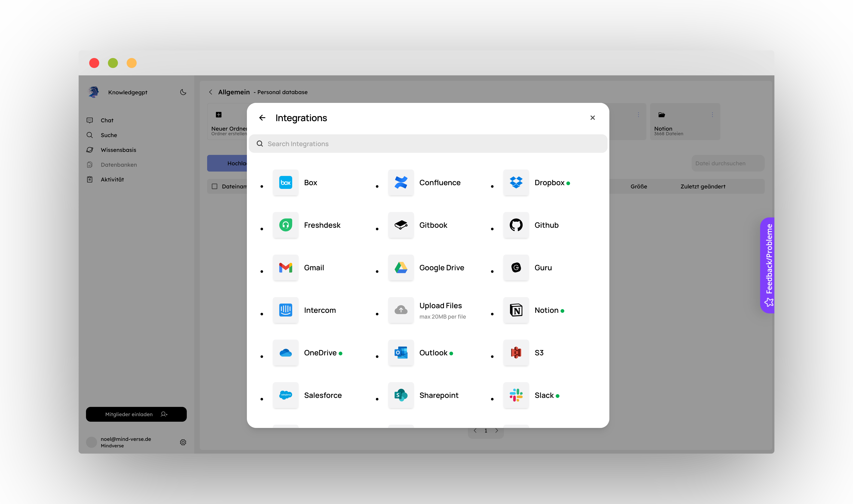Image resolution: width=853 pixels, height=504 pixels.
Task: Open the Github integration icon
Action: (516, 225)
